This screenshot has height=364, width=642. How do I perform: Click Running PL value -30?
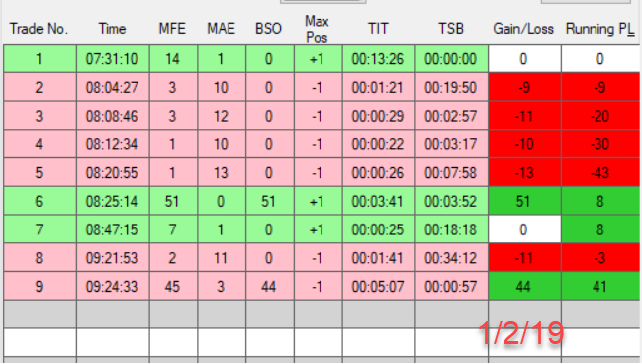point(600,144)
